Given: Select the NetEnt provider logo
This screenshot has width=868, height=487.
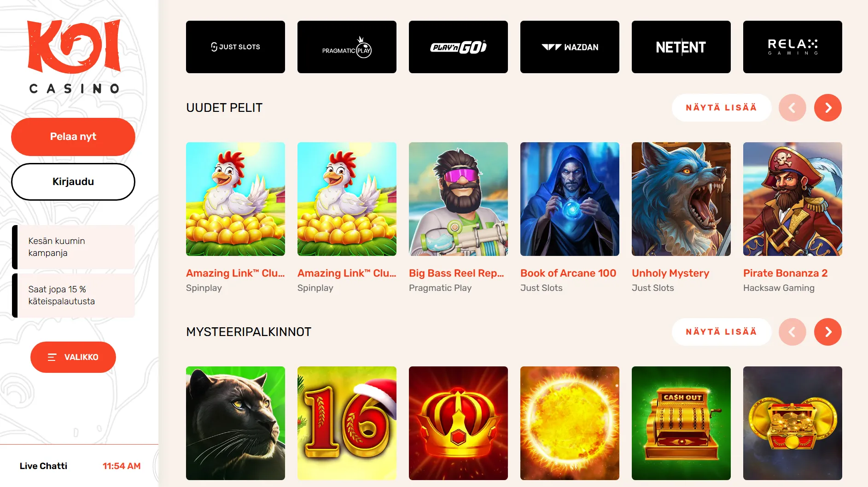Looking at the screenshot, I should tap(681, 47).
